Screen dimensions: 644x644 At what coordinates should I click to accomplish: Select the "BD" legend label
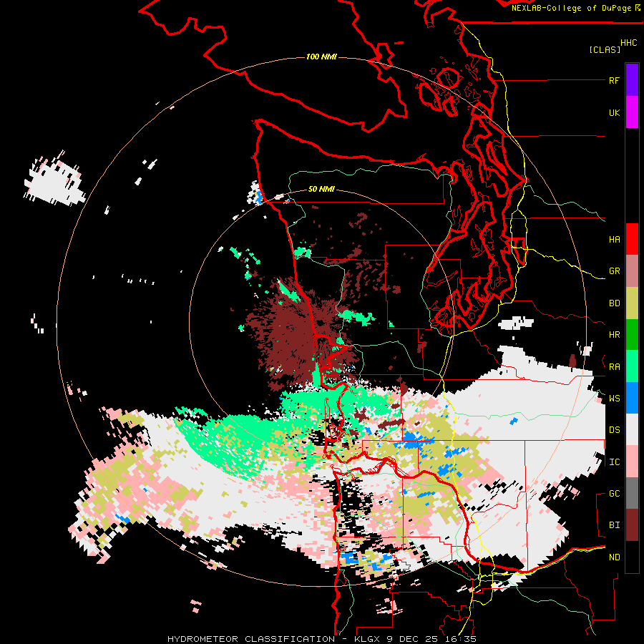pyautogui.click(x=614, y=303)
